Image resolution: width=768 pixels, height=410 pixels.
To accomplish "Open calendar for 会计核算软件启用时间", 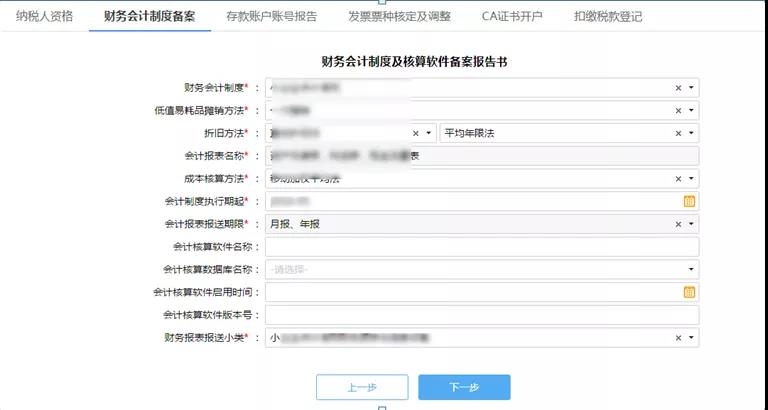I will (x=689, y=292).
